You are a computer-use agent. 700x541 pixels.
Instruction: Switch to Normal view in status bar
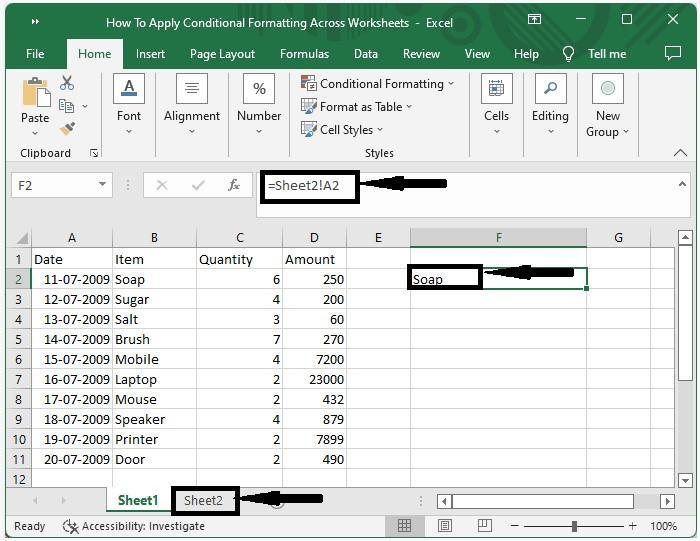coord(404,526)
